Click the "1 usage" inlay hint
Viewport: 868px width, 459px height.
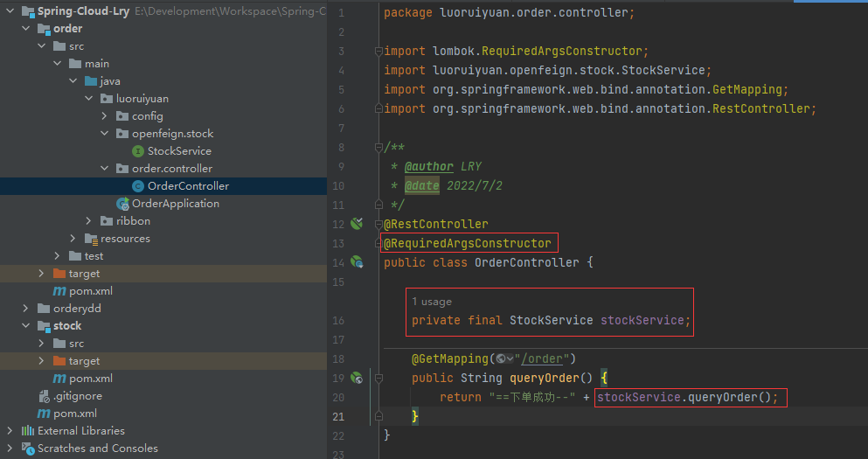432,302
